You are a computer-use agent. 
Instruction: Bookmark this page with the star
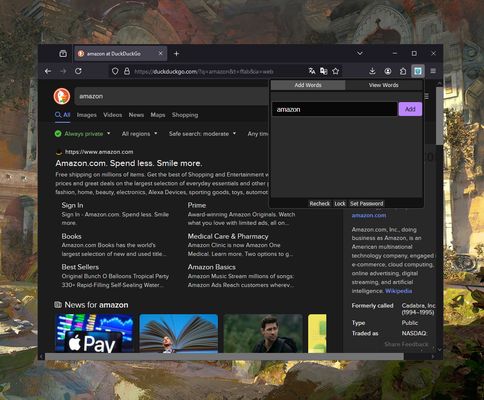click(336, 71)
